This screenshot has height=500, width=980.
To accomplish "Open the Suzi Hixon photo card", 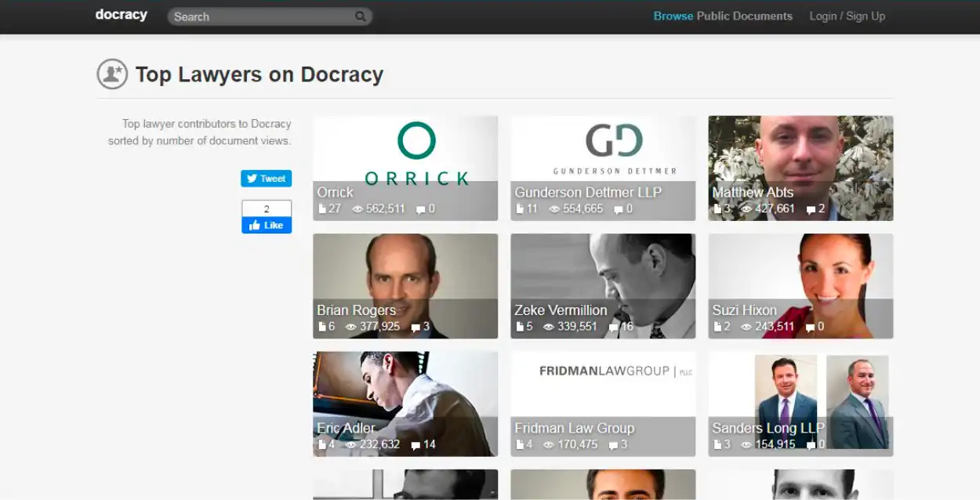I will tap(800, 285).
